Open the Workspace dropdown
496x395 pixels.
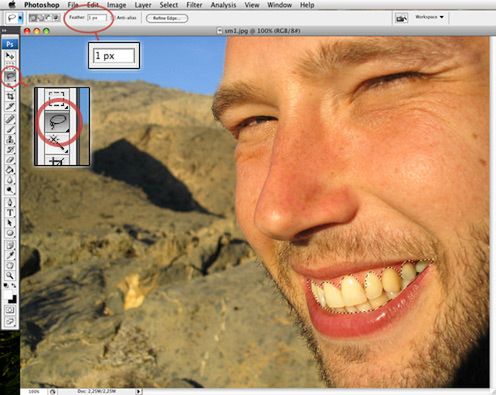tap(429, 17)
